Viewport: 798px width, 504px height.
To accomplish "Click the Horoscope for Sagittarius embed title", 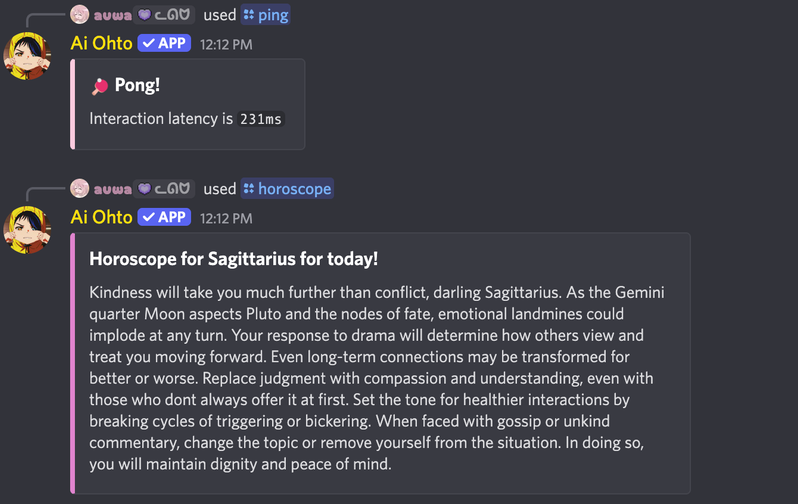I will click(233, 259).
